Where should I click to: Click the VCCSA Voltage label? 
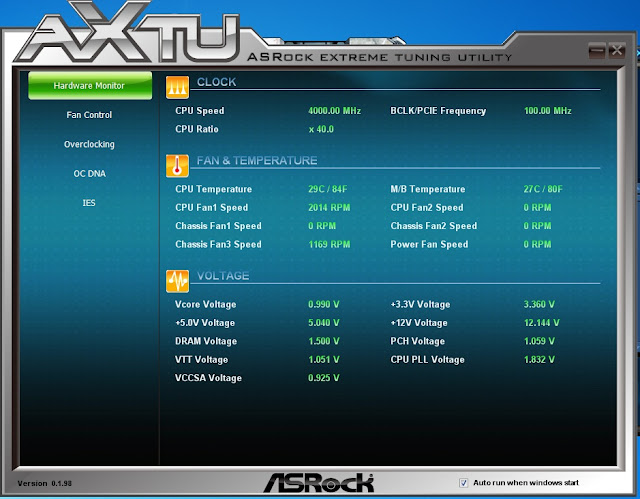point(208,378)
